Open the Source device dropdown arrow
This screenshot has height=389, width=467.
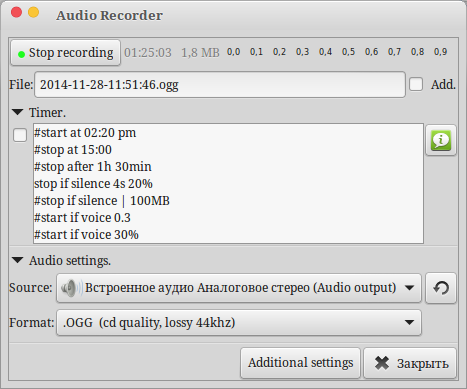[409, 288]
